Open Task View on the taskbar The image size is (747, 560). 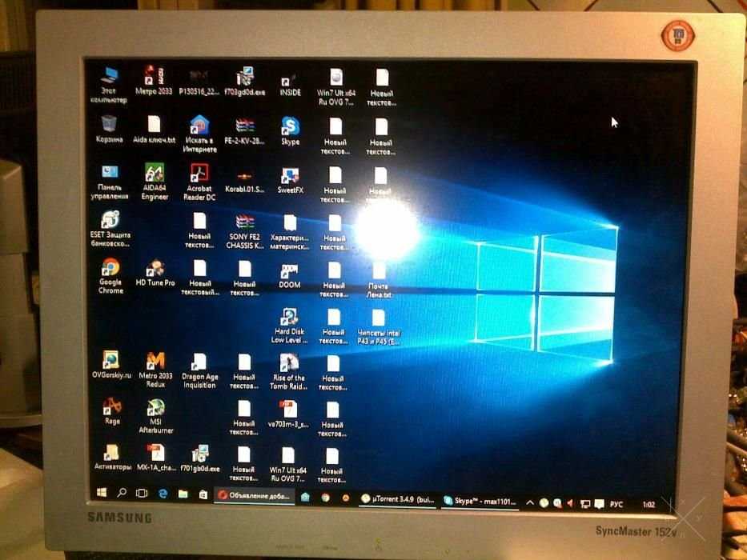(x=142, y=494)
